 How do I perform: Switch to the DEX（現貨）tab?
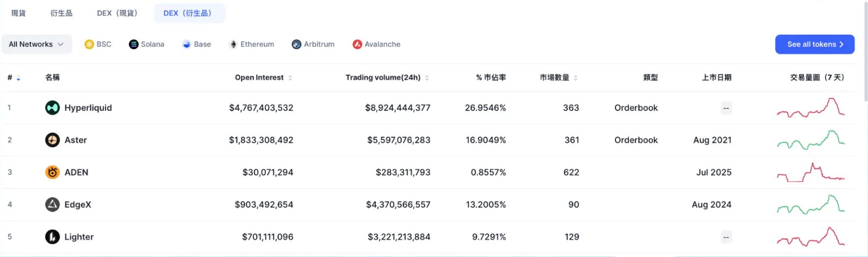coord(117,13)
